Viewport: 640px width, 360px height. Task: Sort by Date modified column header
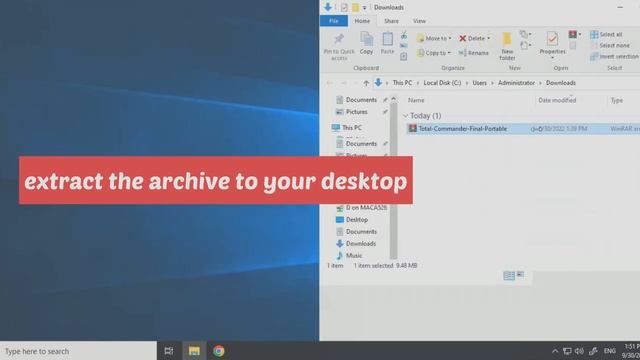[x=557, y=100]
